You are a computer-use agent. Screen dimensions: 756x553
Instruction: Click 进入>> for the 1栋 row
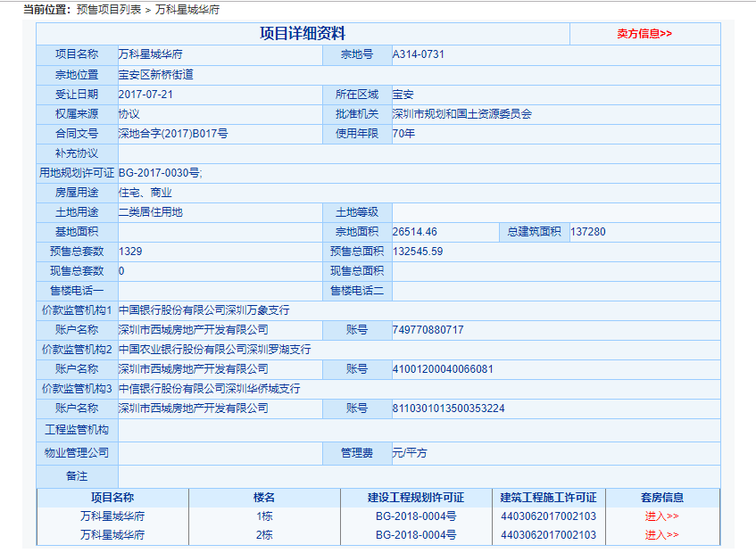(661, 516)
